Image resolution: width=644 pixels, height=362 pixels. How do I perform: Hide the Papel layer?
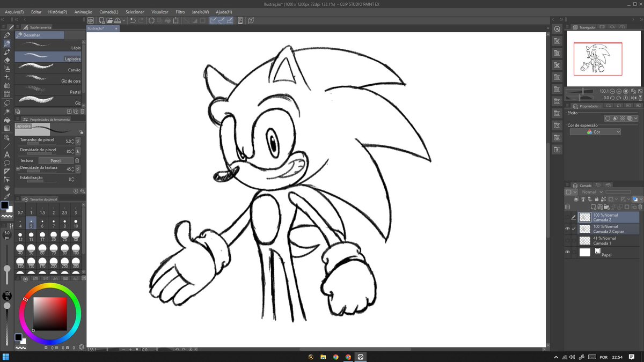pyautogui.click(x=568, y=252)
